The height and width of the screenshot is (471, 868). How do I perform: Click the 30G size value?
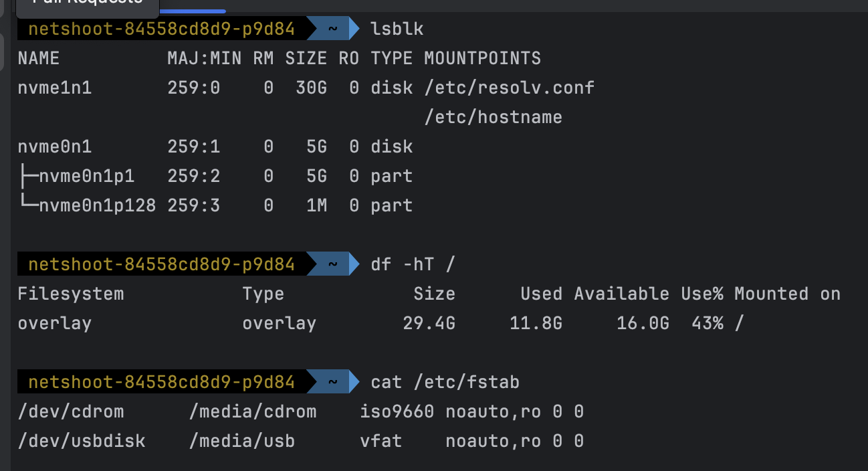tap(311, 88)
